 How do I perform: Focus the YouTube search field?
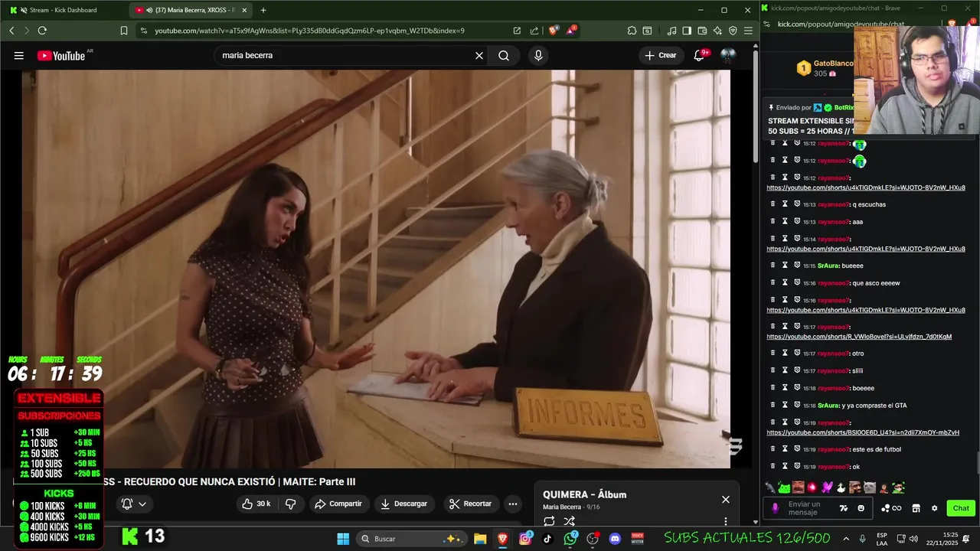click(x=345, y=55)
